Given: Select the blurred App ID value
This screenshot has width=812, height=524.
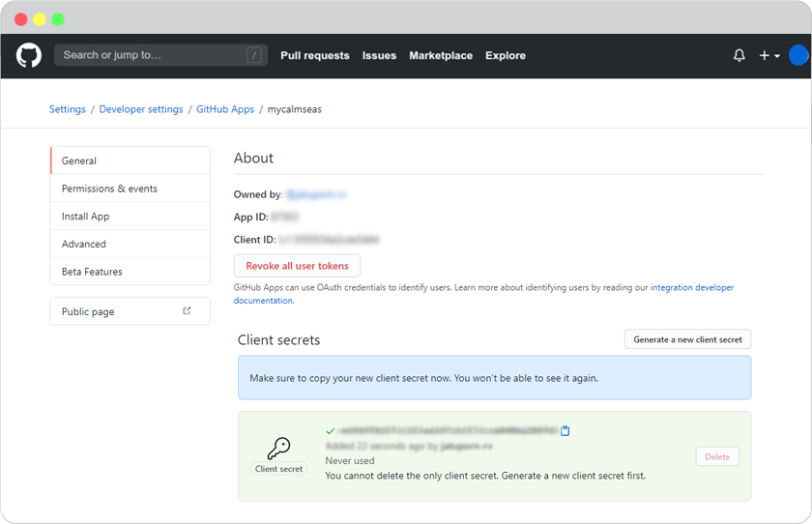Looking at the screenshot, I should pyautogui.click(x=285, y=217).
